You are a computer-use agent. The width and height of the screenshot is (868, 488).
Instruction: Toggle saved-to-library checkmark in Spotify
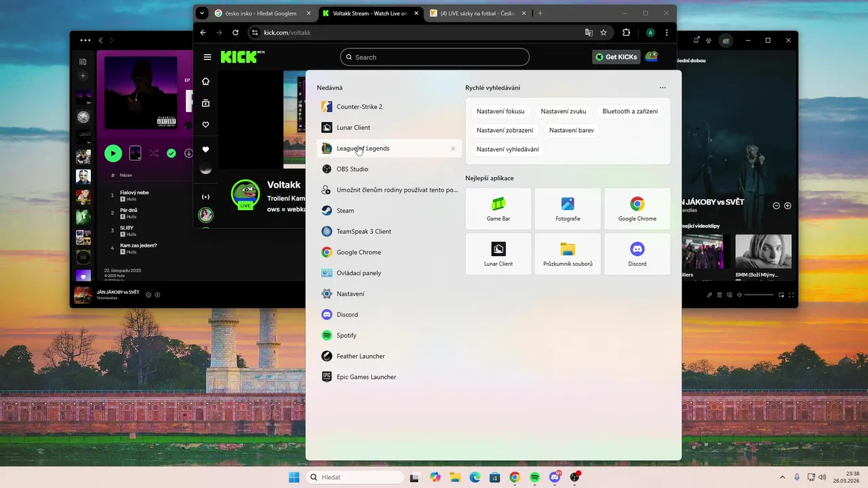tap(172, 153)
